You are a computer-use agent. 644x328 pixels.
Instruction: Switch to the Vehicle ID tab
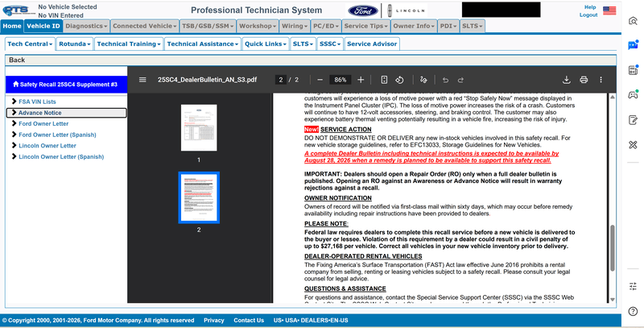[x=43, y=26]
